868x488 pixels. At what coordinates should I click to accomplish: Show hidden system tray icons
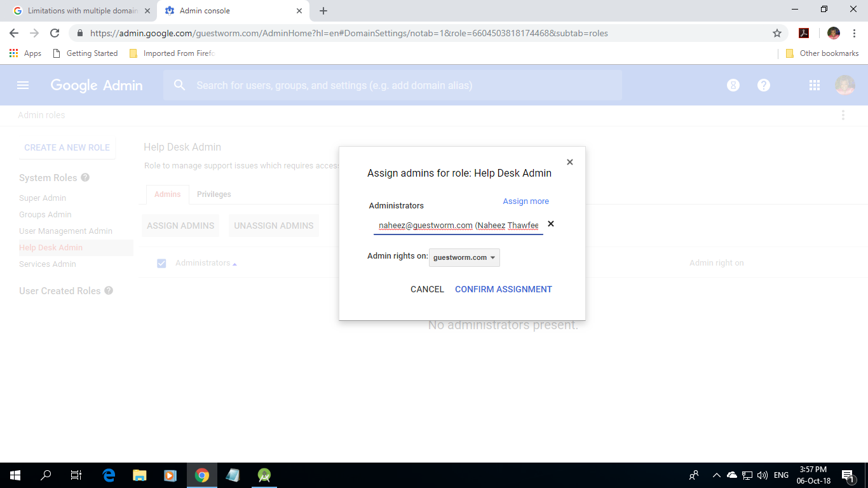(x=717, y=475)
